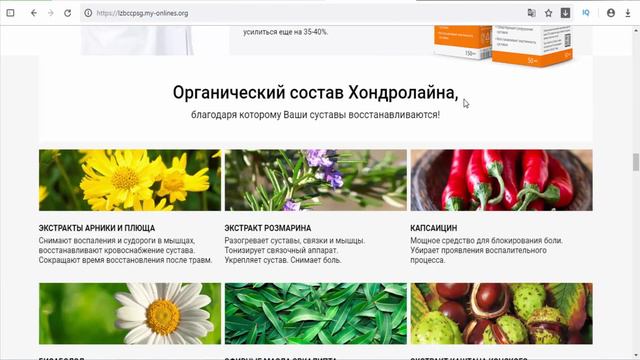Open the IQ extension icon
This screenshot has height=360, width=640.
586,13
